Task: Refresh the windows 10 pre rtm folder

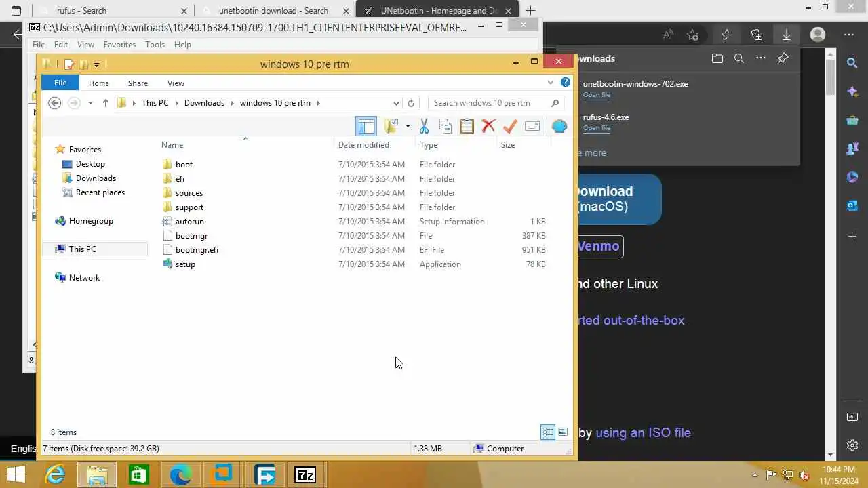Action: click(x=410, y=103)
